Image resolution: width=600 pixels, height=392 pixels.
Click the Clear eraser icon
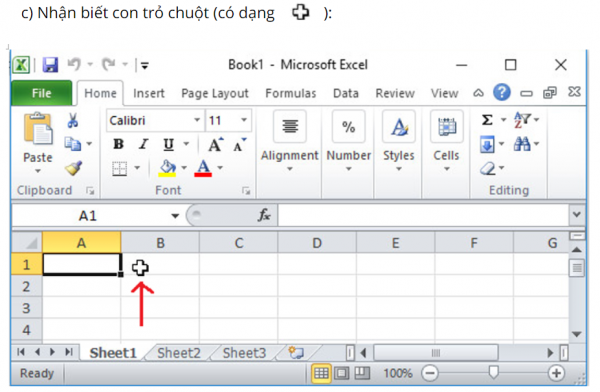(x=488, y=168)
